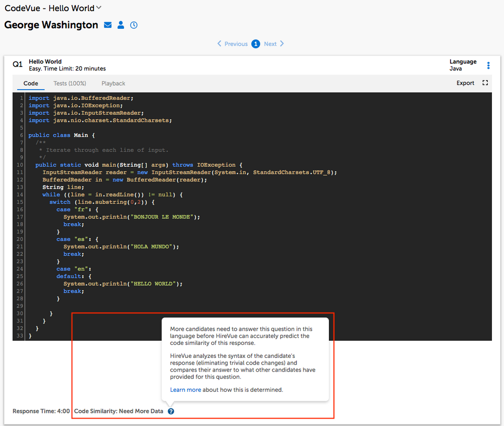Open the three-dot options menu near Language
This screenshot has height=426, width=504.
[x=488, y=66]
